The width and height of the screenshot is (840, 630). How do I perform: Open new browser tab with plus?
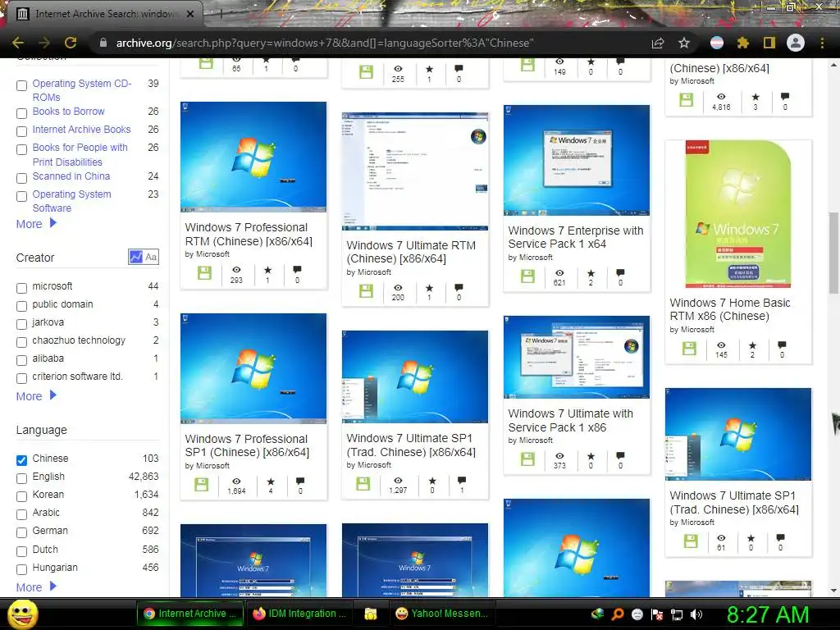pos(221,14)
